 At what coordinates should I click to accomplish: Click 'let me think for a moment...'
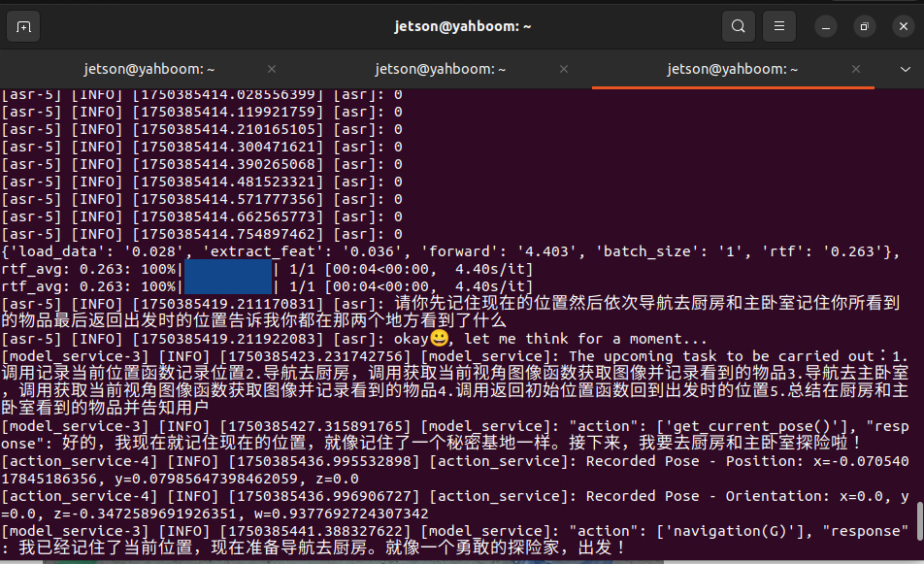(x=585, y=339)
